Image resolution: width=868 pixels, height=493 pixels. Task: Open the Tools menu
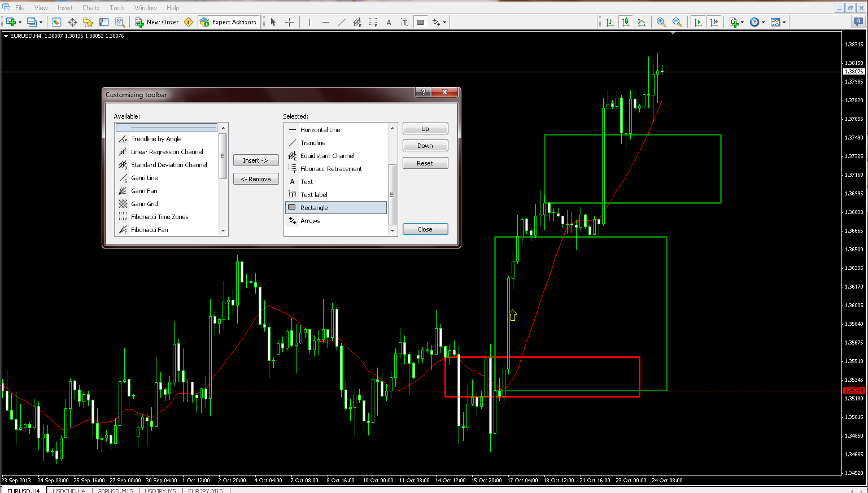117,8
